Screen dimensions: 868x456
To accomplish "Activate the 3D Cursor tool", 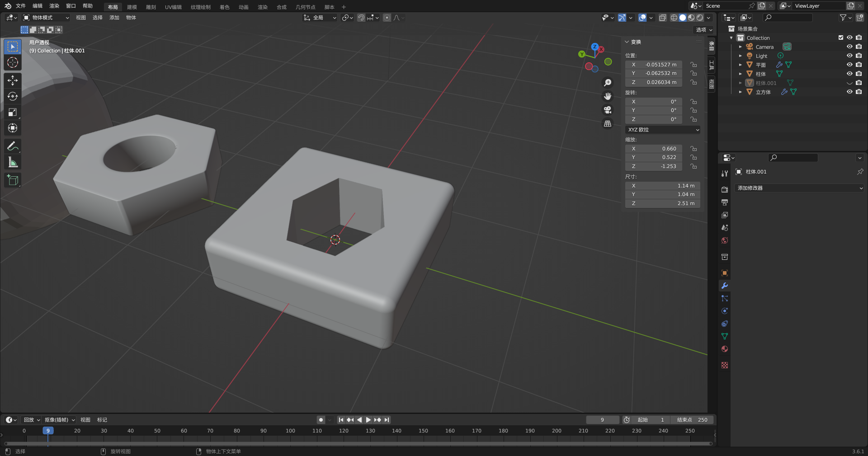I will pos(13,62).
